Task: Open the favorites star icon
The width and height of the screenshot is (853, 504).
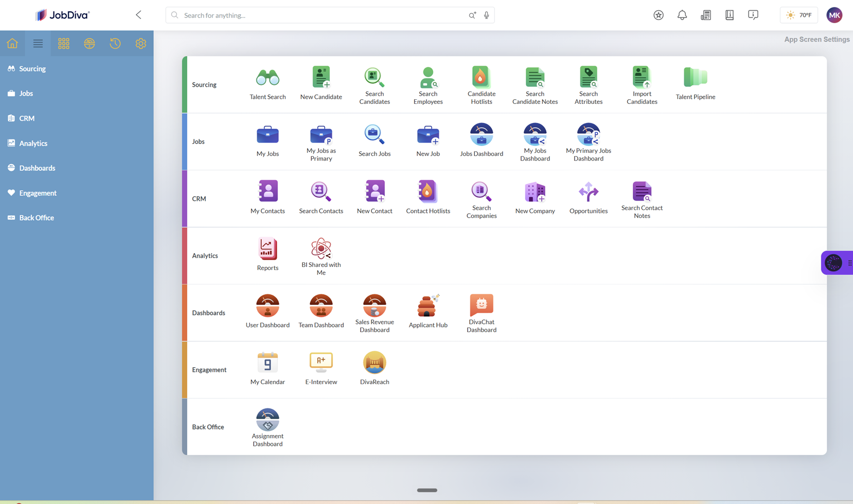Action: [659, 15]
